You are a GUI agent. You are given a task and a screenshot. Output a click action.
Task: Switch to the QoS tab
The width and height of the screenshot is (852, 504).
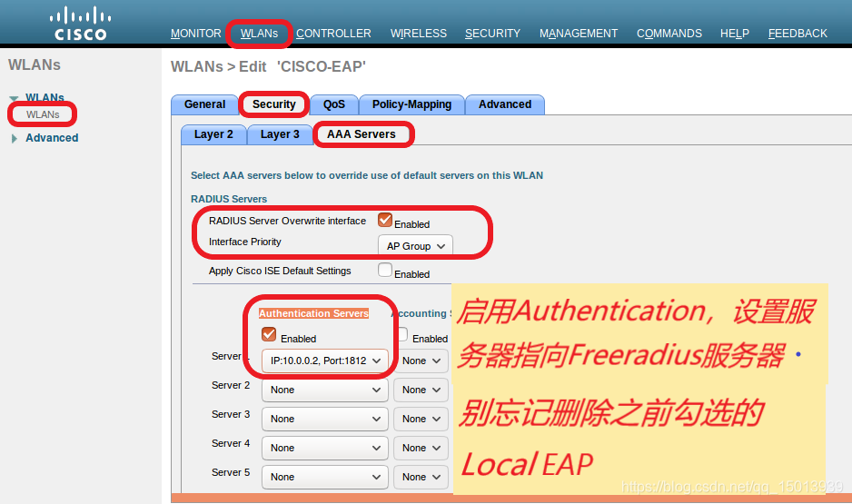pos(333,104)
